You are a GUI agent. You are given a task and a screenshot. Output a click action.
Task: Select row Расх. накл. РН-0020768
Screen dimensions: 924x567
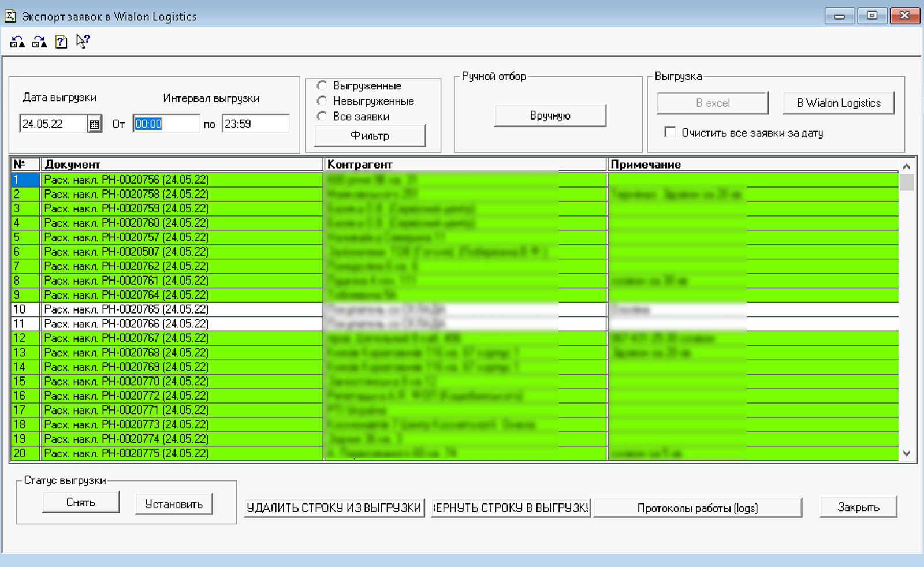click(455, 353)
